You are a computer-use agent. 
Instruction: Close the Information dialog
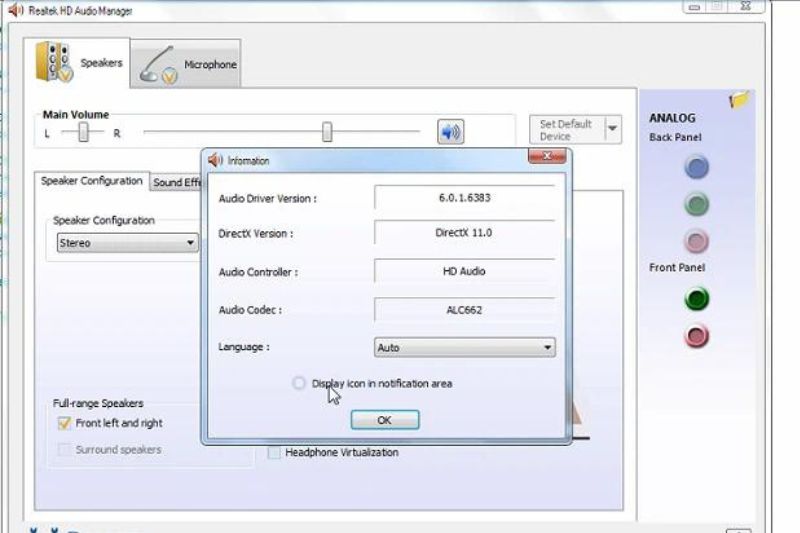point(547,156)
